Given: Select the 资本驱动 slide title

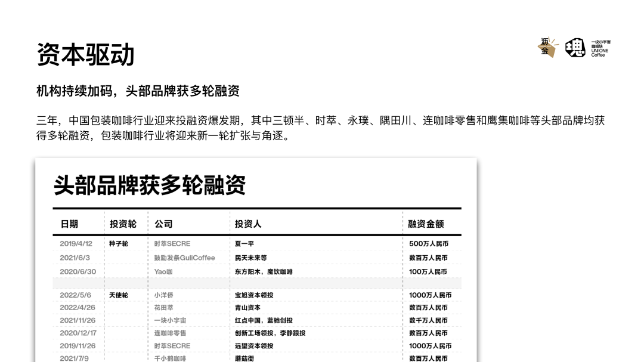Looking at the screenshot, I should point(85,55).
